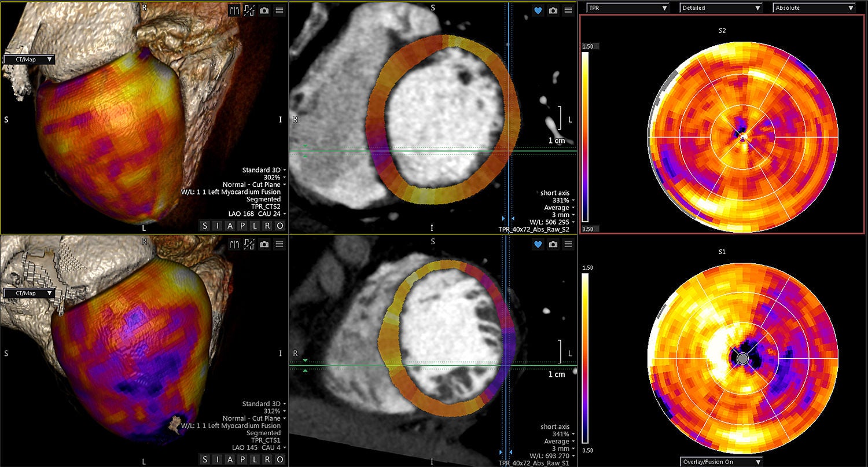The image size is (868, 467).
Task: Click the 3 mm thickness in the S2 view
Action: (x=563, y=215)
